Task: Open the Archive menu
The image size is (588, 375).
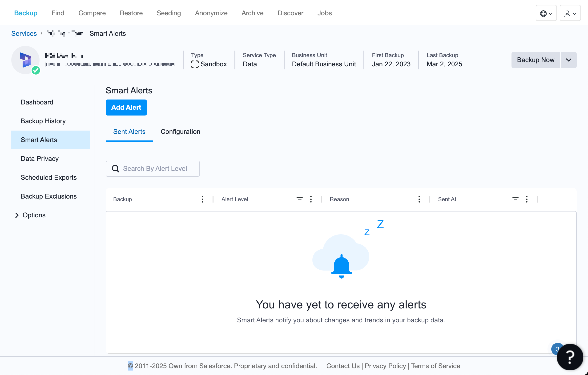Action: point(252,13)
